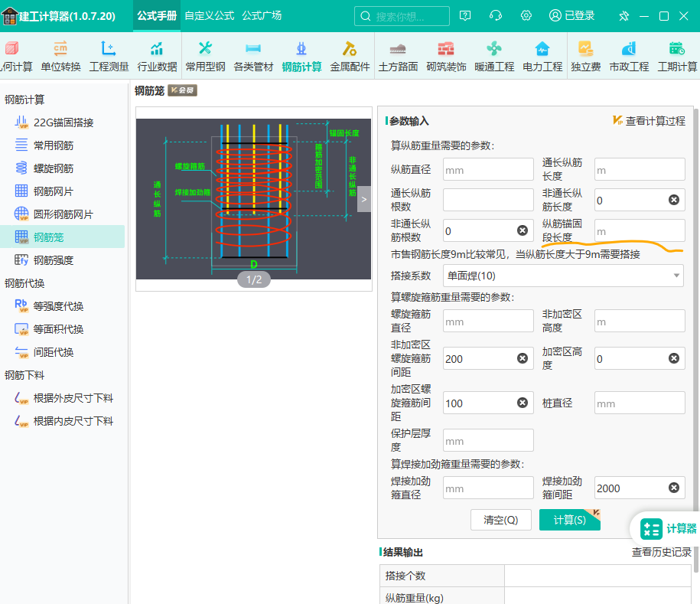Switch to 公式广场 tab
Screen dimensions: 700x604
pos(262,16)
